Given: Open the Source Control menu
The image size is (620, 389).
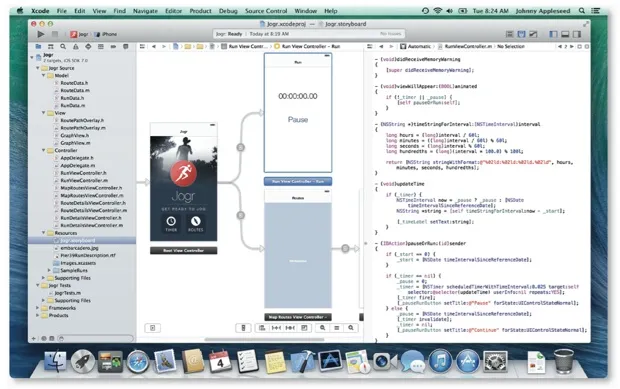Looking at the screenshot, I should pyautogui.click(x=266, y=11).
